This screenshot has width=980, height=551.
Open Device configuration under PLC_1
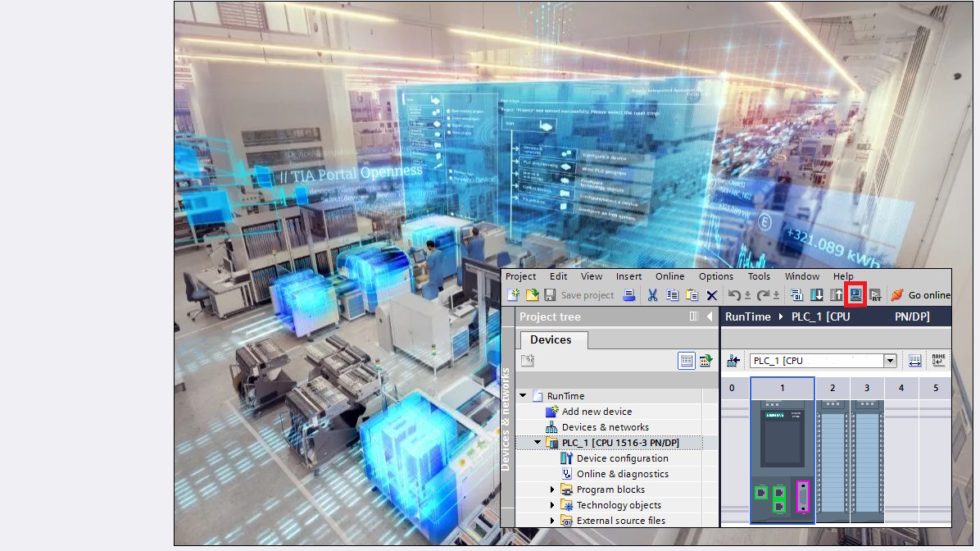click(623, 458)
